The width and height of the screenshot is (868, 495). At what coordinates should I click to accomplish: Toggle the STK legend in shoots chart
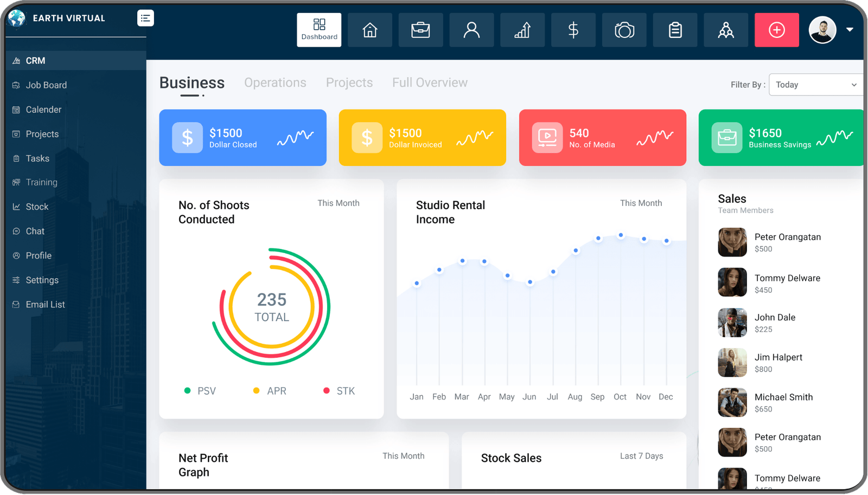[339, 391]
